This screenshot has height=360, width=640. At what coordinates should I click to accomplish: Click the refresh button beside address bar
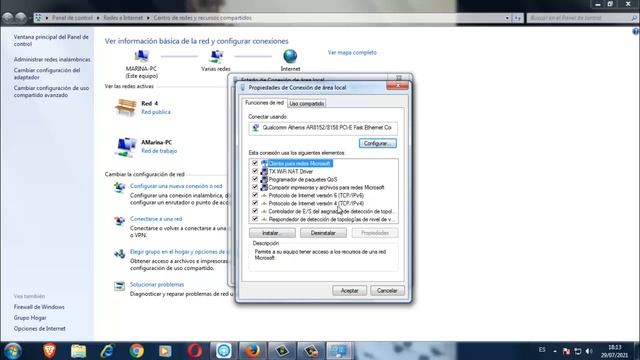click(x=517, y=18)
